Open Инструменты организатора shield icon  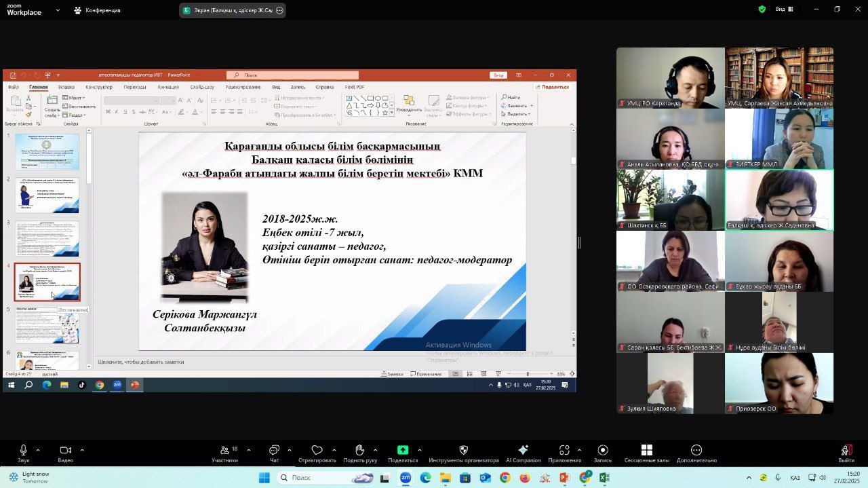click(463, 450)
